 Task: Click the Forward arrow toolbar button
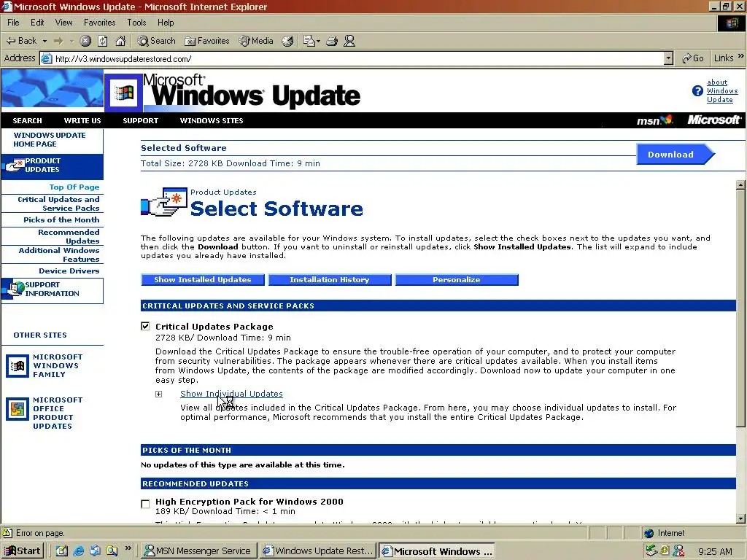[x=58, y=41]
